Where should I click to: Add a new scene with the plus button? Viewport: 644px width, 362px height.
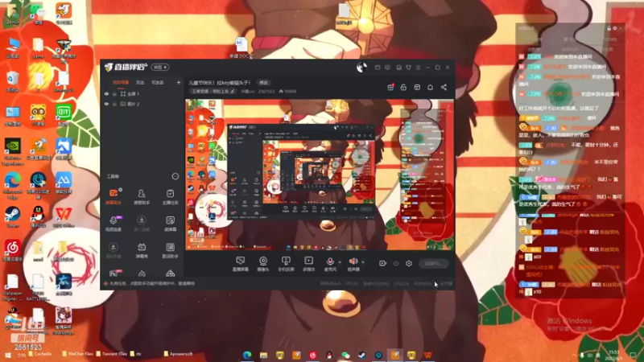click(178, 83)
